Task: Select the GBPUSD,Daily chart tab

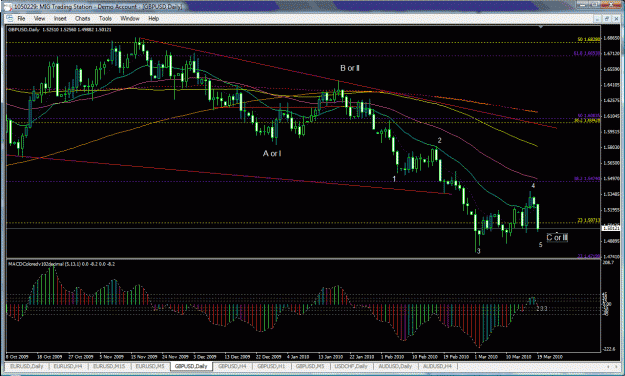Action: pyautogui.click(x=191, y=366)
